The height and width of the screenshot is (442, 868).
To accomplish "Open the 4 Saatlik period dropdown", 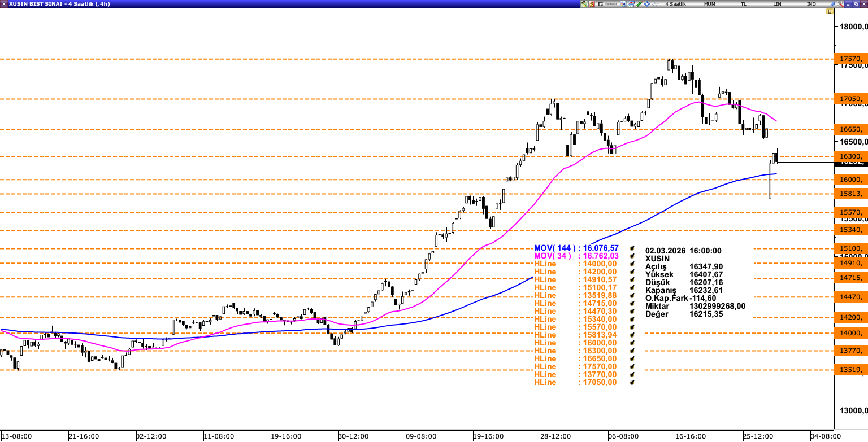I will pos(675,4).
